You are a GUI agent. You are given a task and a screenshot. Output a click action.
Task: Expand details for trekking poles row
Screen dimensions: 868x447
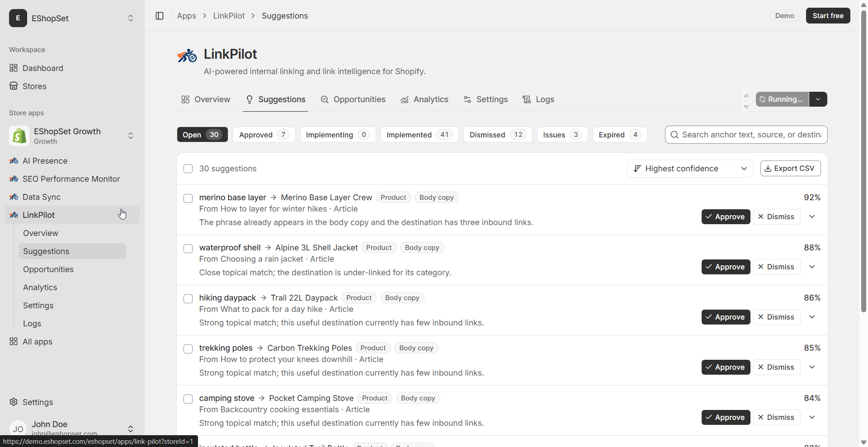(812, 367)
